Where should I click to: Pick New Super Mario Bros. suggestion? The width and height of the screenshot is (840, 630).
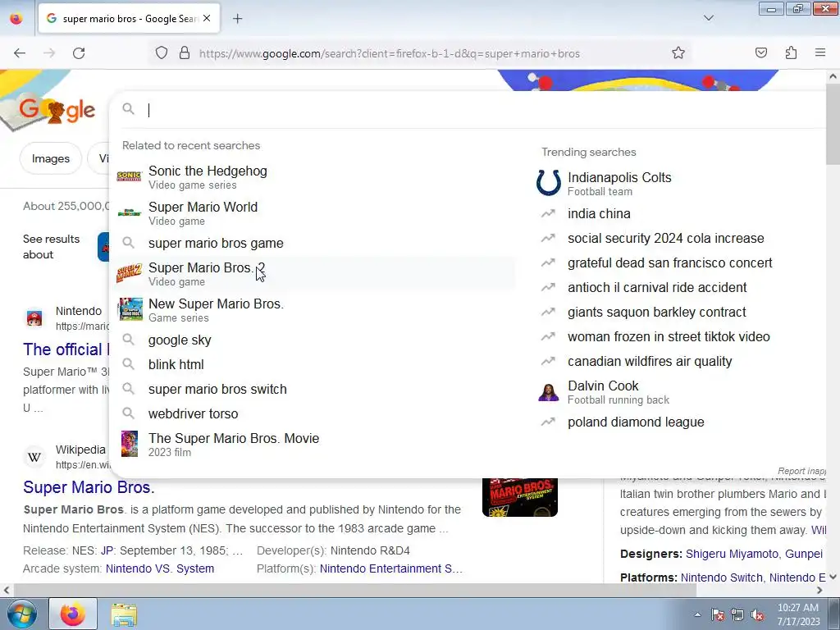tap(314, 309)
